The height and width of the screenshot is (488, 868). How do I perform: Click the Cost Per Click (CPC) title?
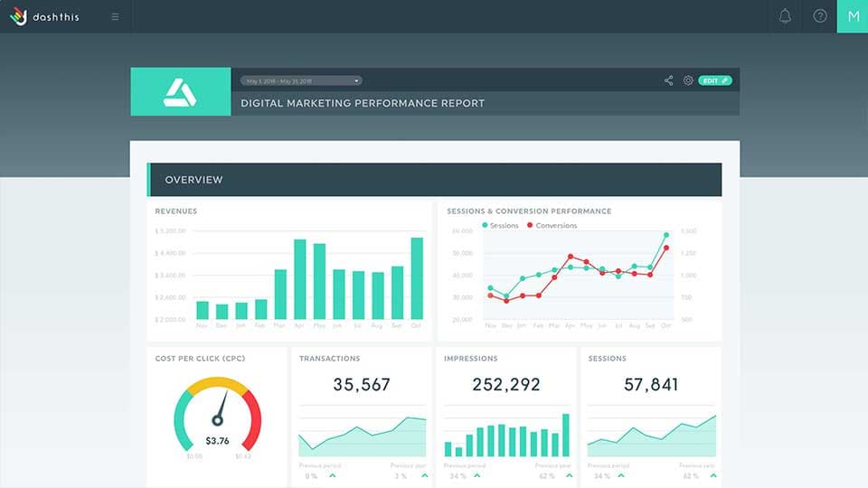click(200, 359)
